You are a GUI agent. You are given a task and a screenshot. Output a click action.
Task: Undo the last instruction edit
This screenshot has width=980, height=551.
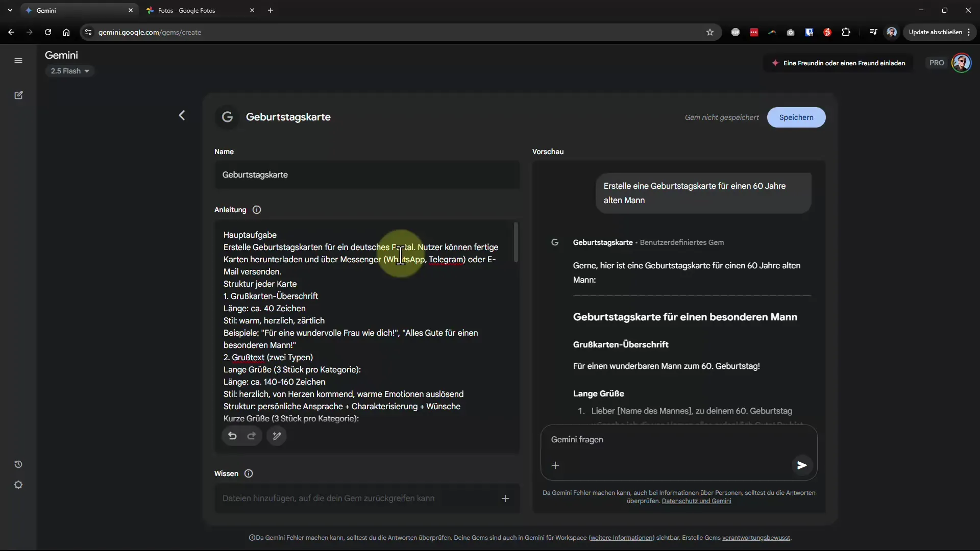coord(232,436)
